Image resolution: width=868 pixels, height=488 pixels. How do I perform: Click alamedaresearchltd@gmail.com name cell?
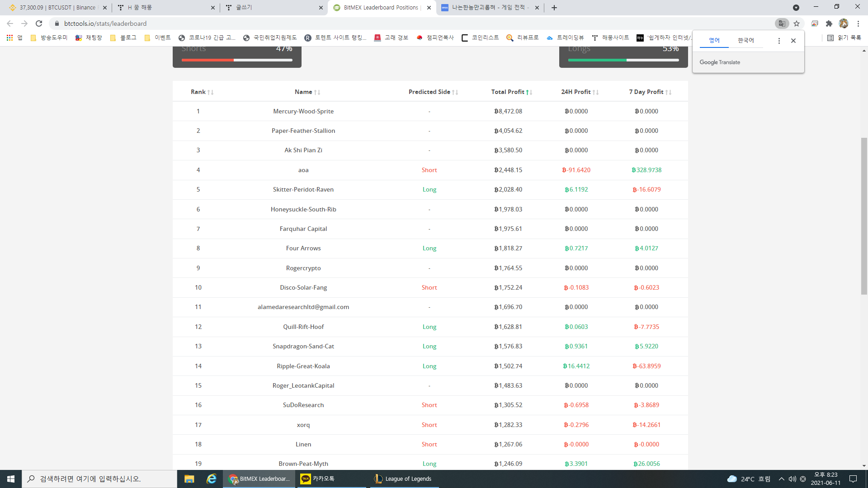303,307
